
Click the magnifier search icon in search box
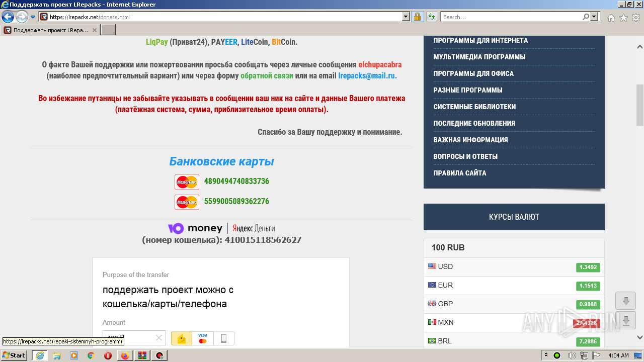(586, 17)
